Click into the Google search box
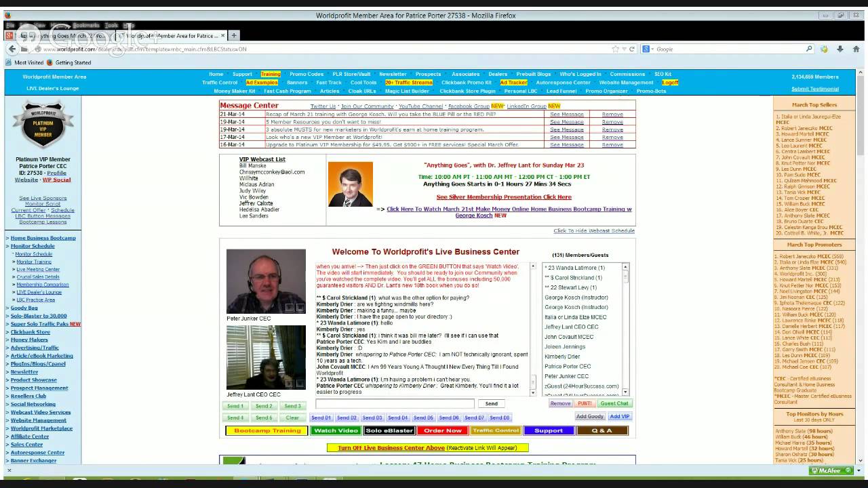The height and width of the screenshot is (488, 868). point(729,49)
